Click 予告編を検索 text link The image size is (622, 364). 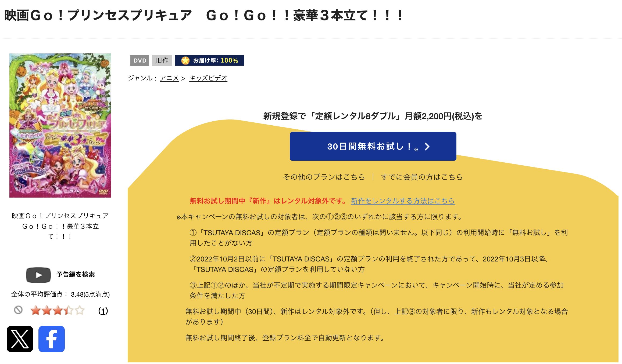click(x=76, y=274)
